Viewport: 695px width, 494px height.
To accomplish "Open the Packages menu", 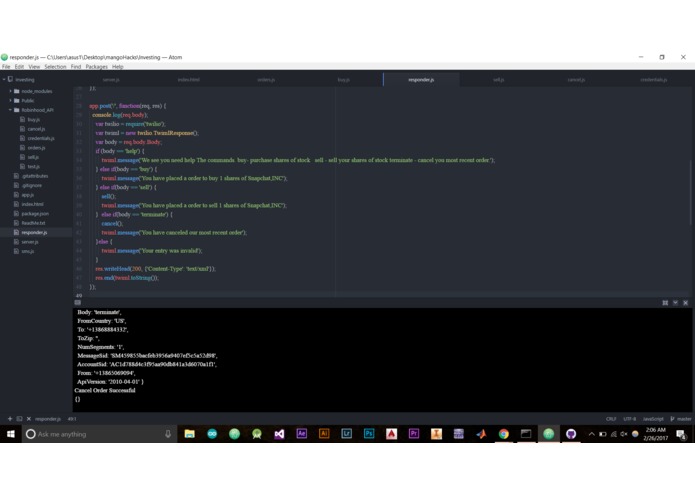I will pyautogui.click(x=97, y=67).
